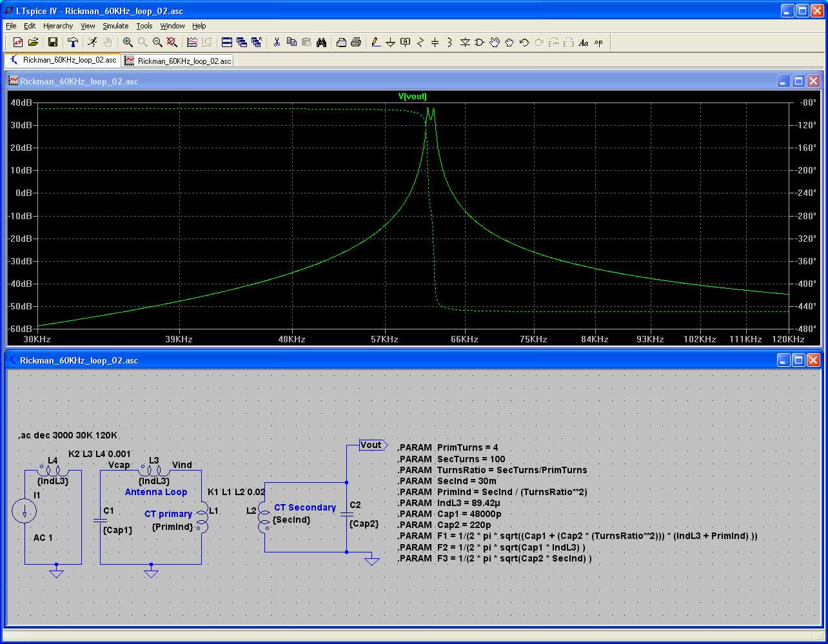This screenshot has height=644, width=828.
Task: Add a diode using the toolbar icon
Action: click(x=465, y=43)
